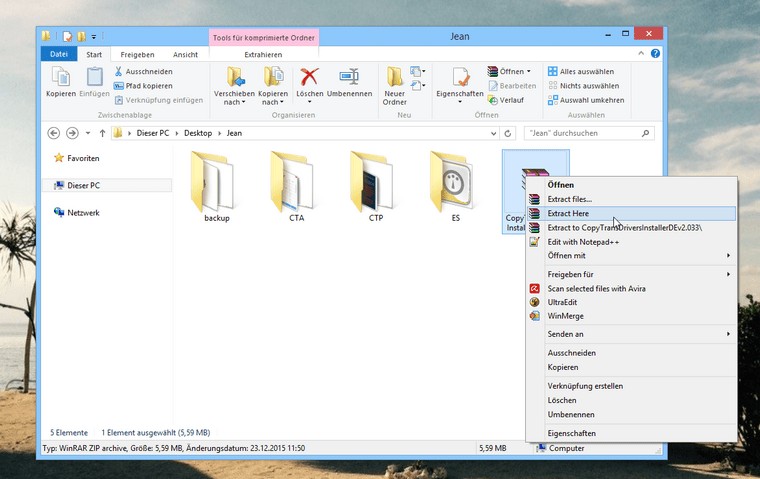Click Verlauf in the ribbon

click(506, 100)
